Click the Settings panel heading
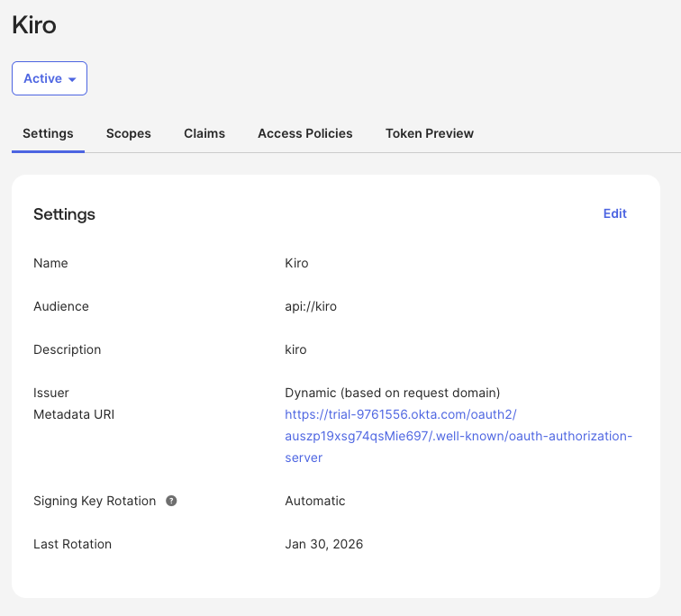This screenshot has height=616, width=681. pyautogui.click(x=64, y=214)
